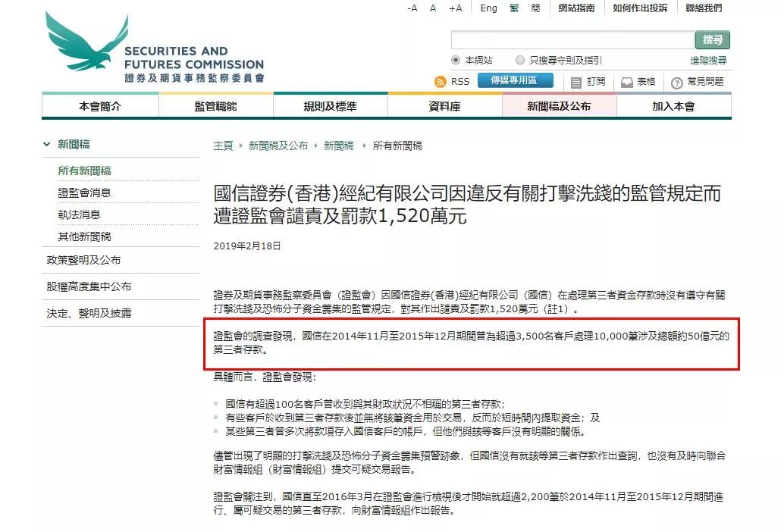Switch language to Eng
Screen dimensions: 784x532
[x=488, y=8]
